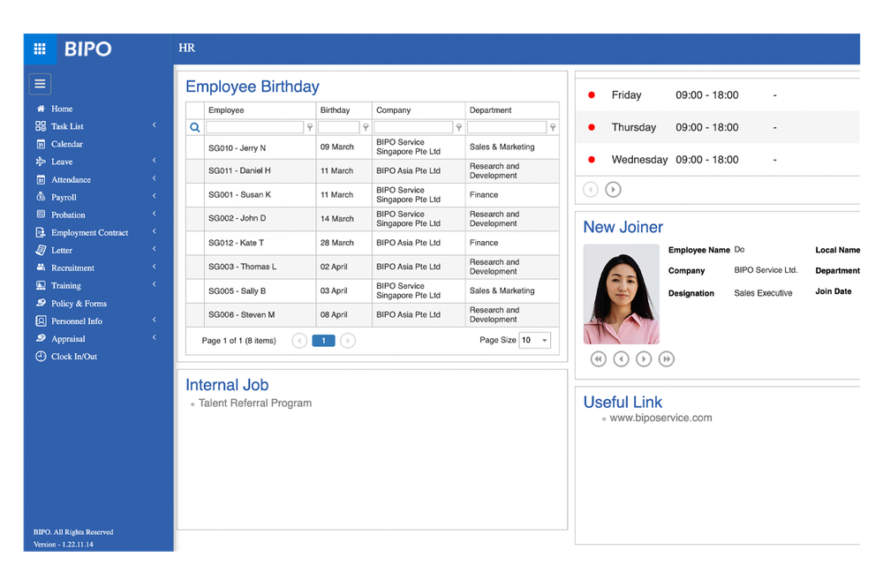
Task: Click the Task List icon
Action: (41, 126)
